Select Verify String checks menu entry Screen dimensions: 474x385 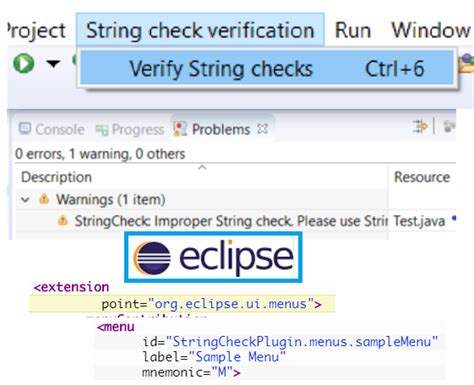[x=267, y=69]
